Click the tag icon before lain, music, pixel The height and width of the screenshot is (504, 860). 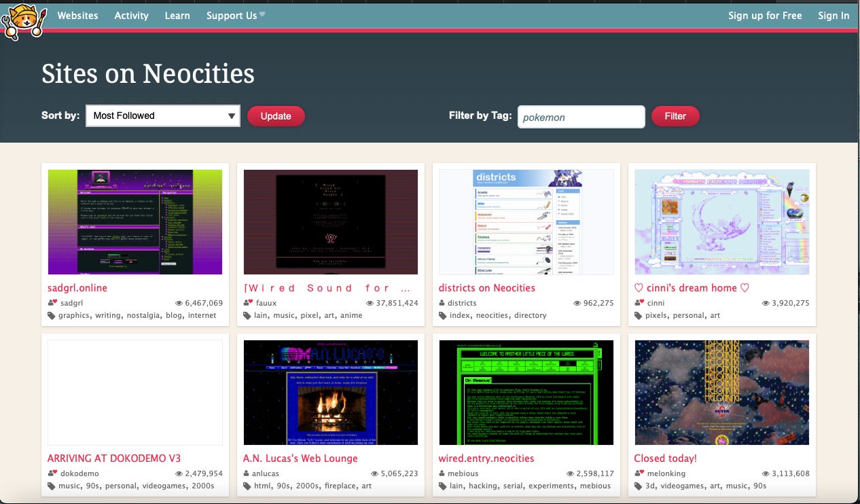[247, 315]
